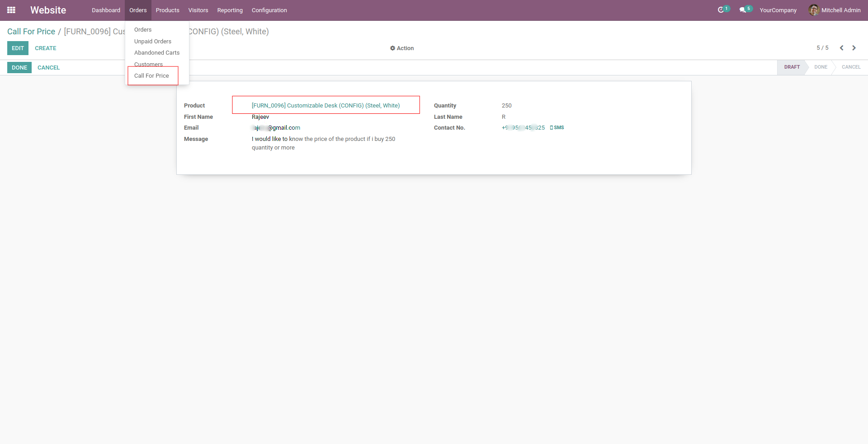The image size is (868, 444).
Task: Open the Reporting menu
Action: tap(230, 10)
